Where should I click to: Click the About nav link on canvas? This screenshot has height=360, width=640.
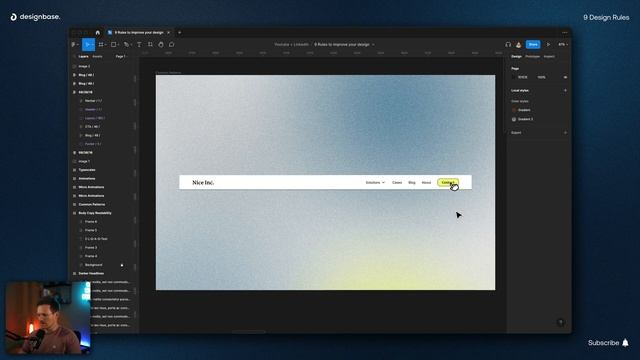pyautogui.click(x=426, y=182)
